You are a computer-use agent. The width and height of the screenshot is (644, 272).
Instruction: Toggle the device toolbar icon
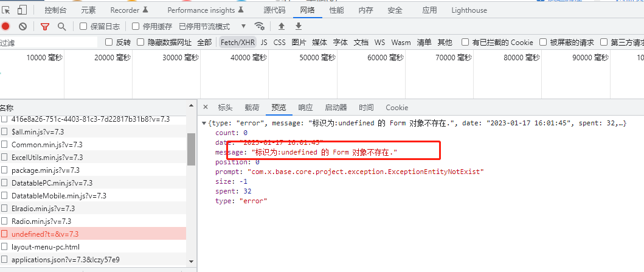point(22,10)
